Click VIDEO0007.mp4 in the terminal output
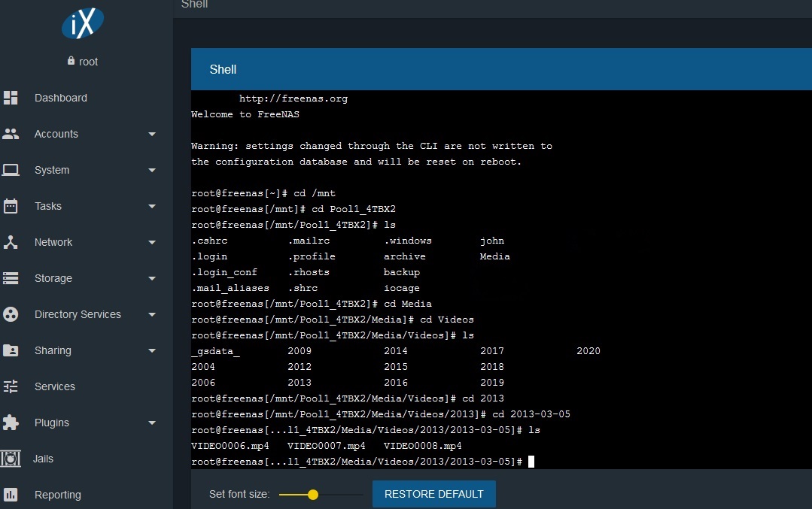Image resolution: width=812 pixels, height=509 pixels. pyautogui.click(x=327, y=446)
